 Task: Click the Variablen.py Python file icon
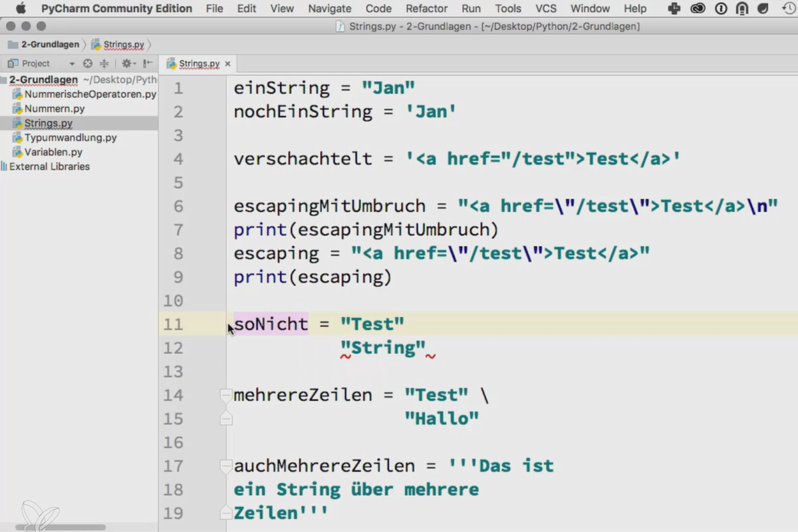[18, 152]
